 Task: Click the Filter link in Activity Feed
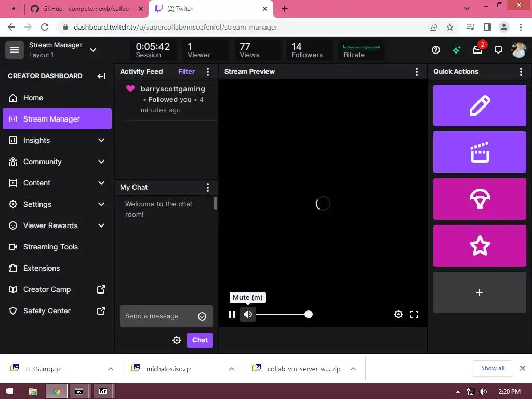coord(187,72)
